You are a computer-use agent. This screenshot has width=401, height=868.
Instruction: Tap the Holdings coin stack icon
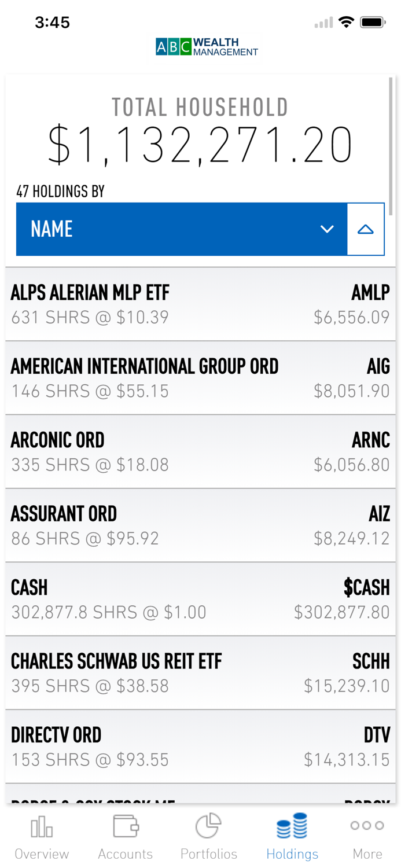pyautogui.click(x=292, y=826)
